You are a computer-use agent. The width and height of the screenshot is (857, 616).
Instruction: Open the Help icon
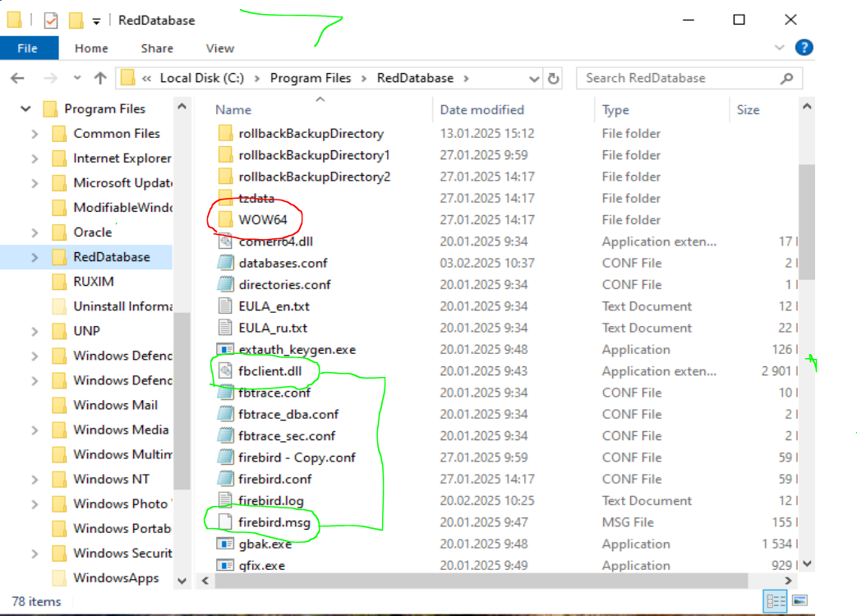[x=804, y=48]
